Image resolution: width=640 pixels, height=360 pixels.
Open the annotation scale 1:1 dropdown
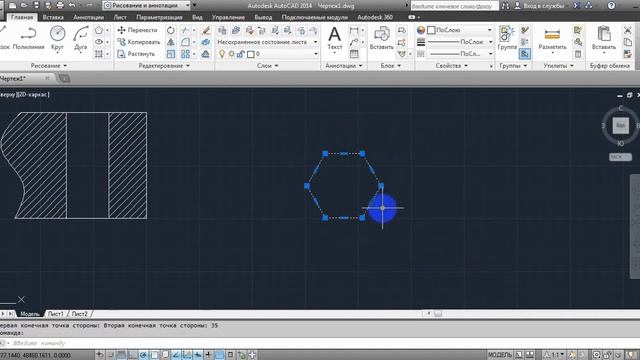[x=555, y=355]
